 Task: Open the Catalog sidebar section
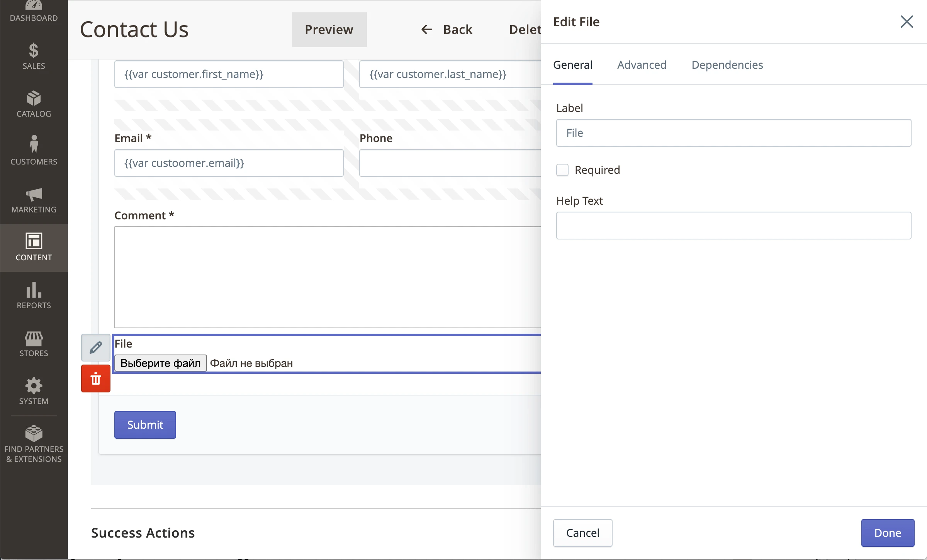34,104
